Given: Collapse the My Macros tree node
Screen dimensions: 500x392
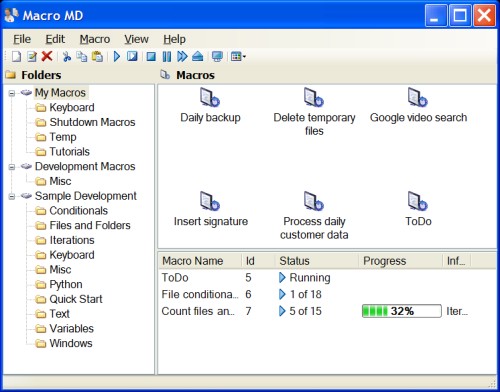Looking at the screenshot, I should [x=12, y=93].
